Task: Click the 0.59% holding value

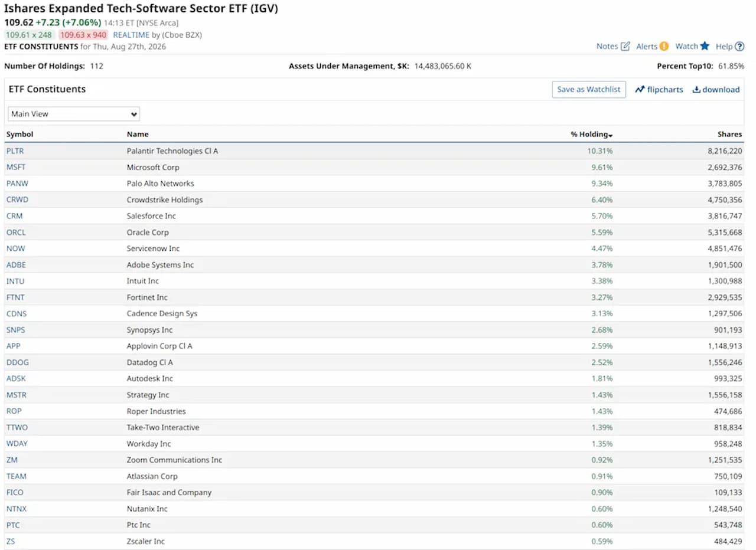Action: point(602,541)
